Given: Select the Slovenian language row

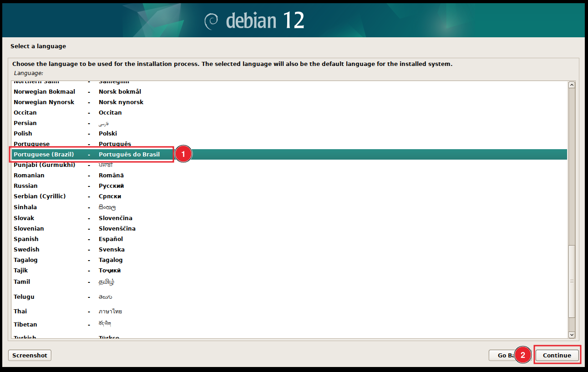Looking at the screenshot, I should point(289,228).
